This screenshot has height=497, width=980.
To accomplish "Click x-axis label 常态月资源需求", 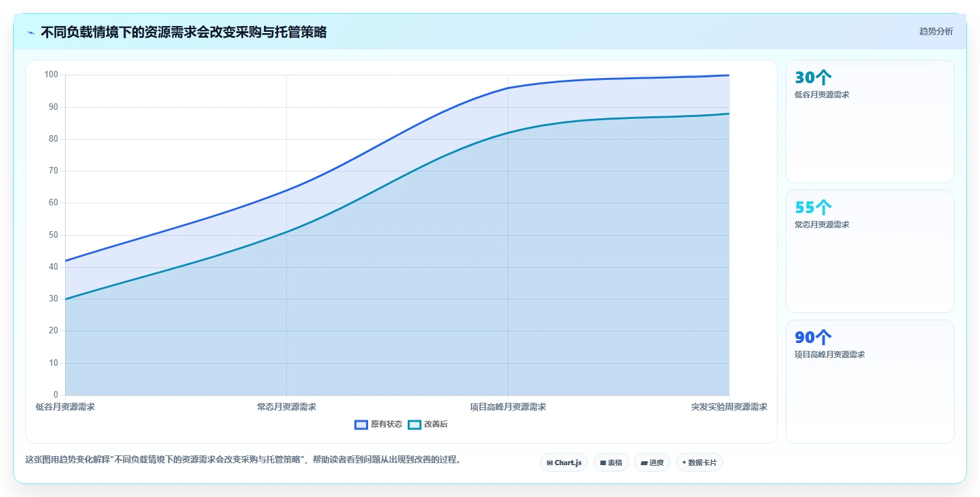I will pyautogui.click(x=287, y=407).
